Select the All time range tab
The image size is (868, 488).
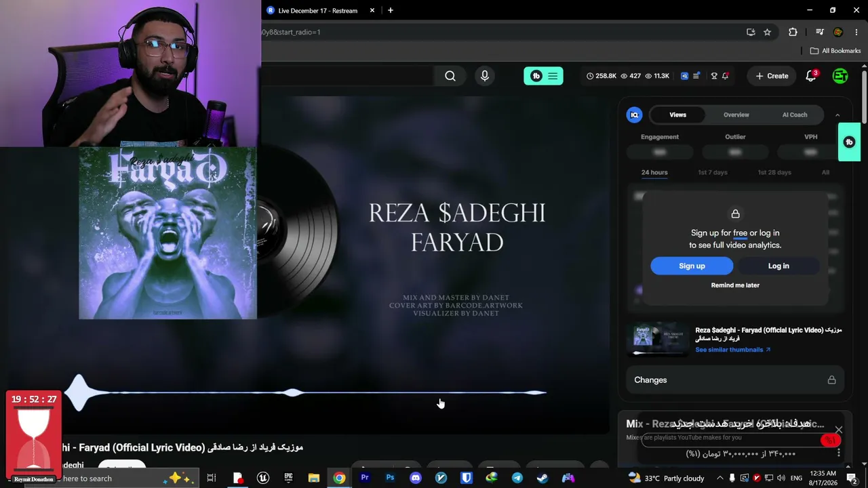coord(825,172)
